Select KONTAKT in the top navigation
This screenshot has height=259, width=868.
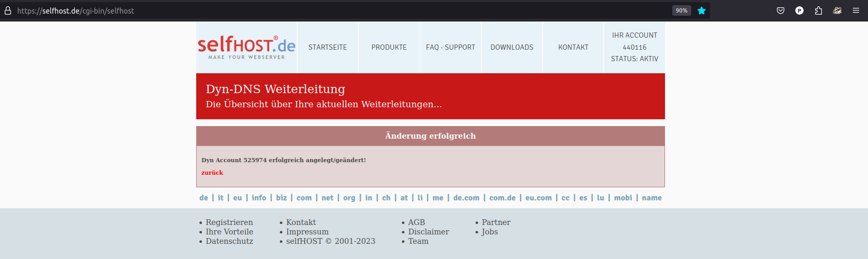click(x=573, y=47)
